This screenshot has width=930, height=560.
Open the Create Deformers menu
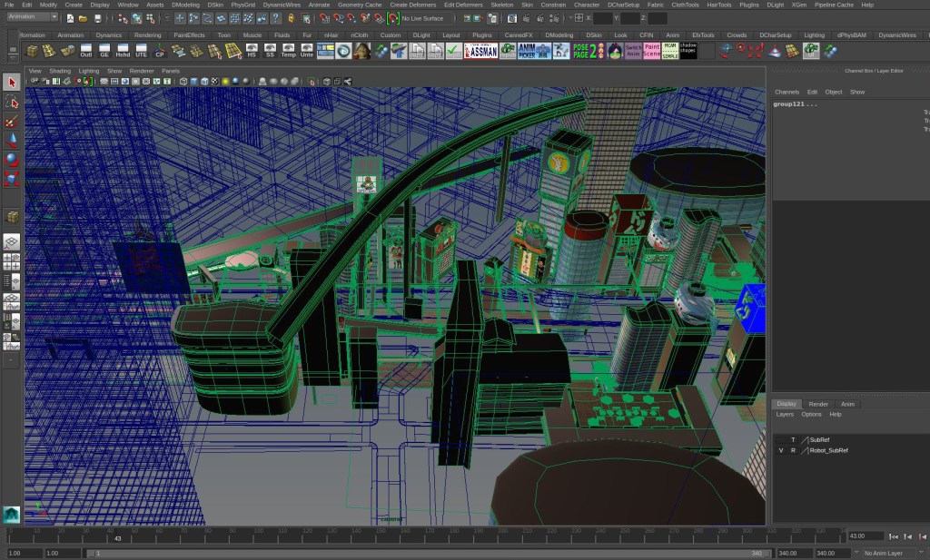click(x=412, y=5)
